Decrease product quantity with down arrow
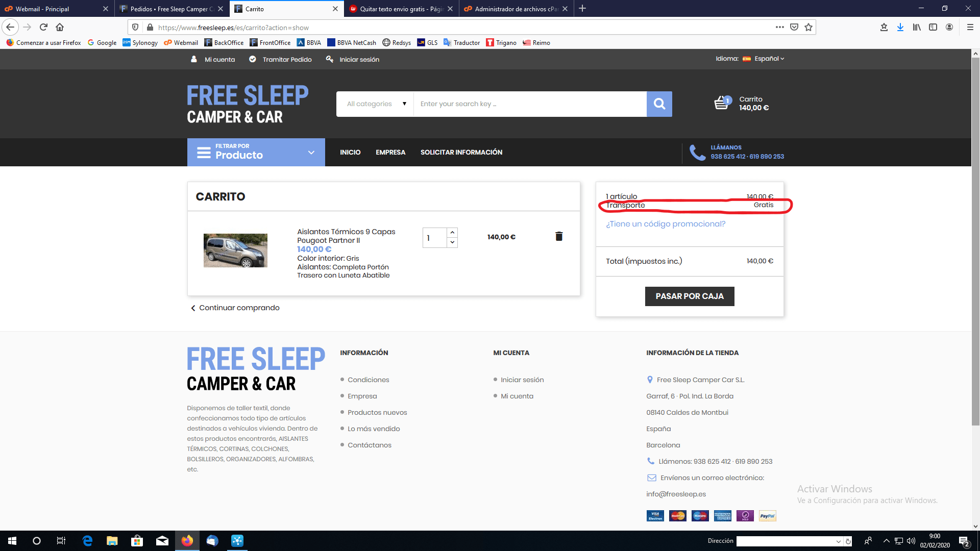Viewport: 980px width, 551px height. point(452,242)
